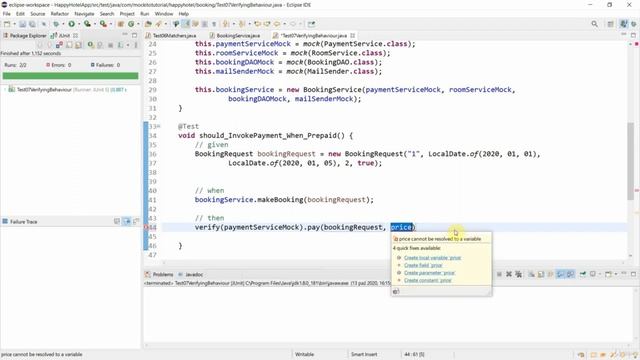
Task: Open the Open Console dropdown arrow
Action: [616, 274]
